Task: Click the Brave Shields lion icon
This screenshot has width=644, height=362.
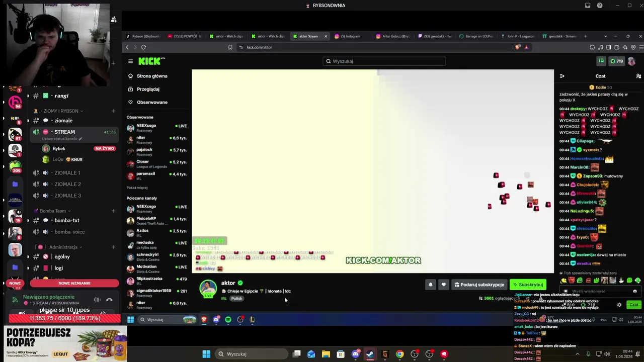Action: coord(518,47)
